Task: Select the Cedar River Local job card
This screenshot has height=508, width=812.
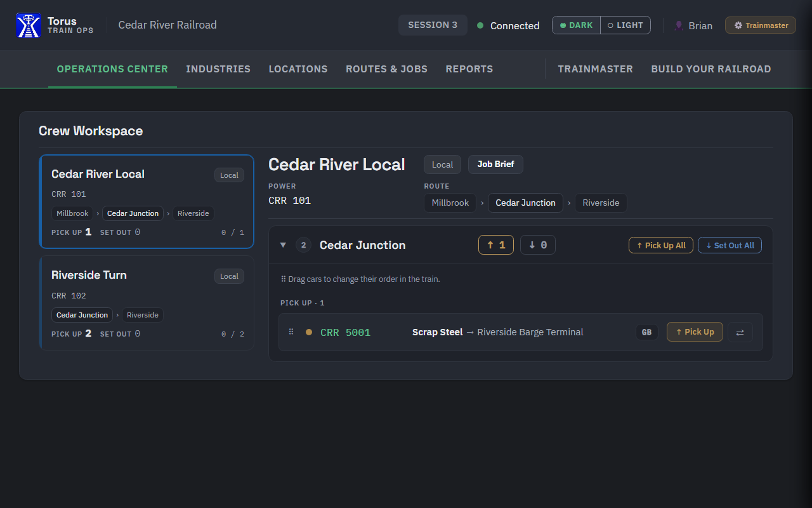Action: coord(147,202)
